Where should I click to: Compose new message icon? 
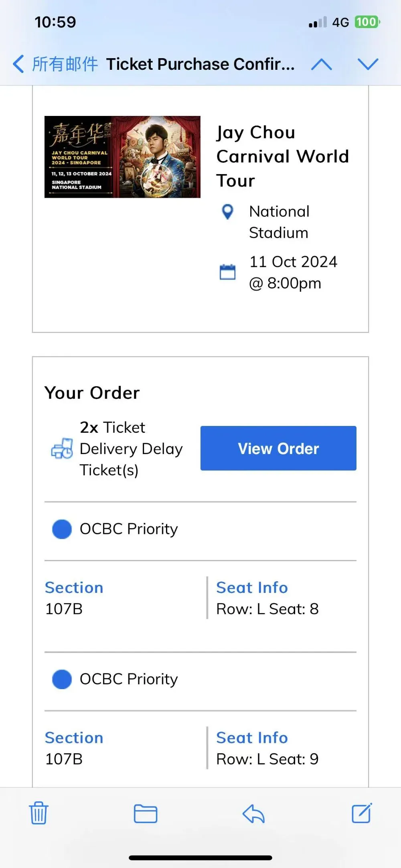click(x=362, y=813)
